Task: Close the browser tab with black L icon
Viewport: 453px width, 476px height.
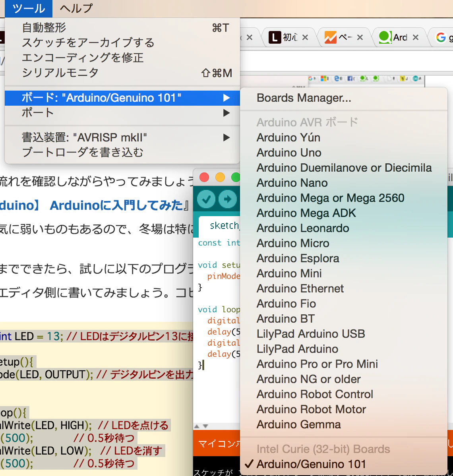Action: (x=305, y=37)
